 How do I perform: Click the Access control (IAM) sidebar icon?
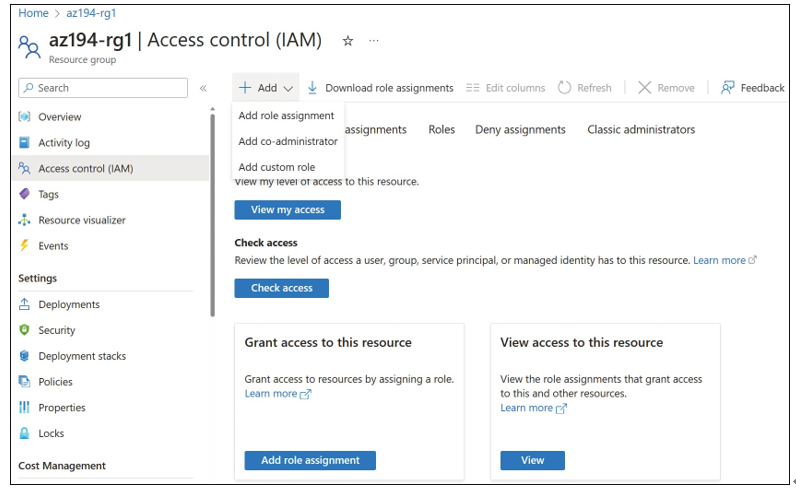pyautogui.click(x=24, y=168)
